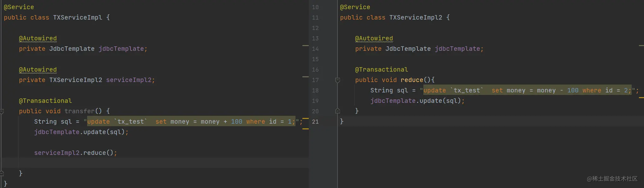Collapse the reduce() method at line 17

click(337, 80)
